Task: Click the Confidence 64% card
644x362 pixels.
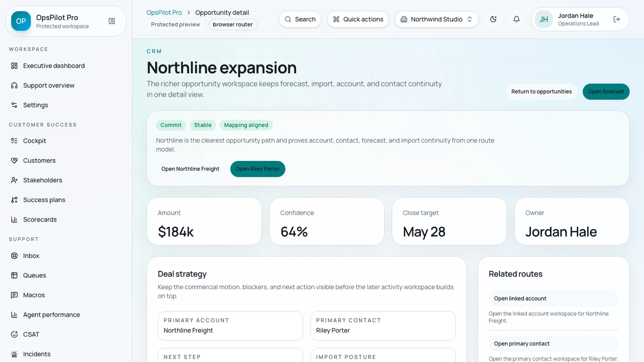Action: [x=327, y=221]
